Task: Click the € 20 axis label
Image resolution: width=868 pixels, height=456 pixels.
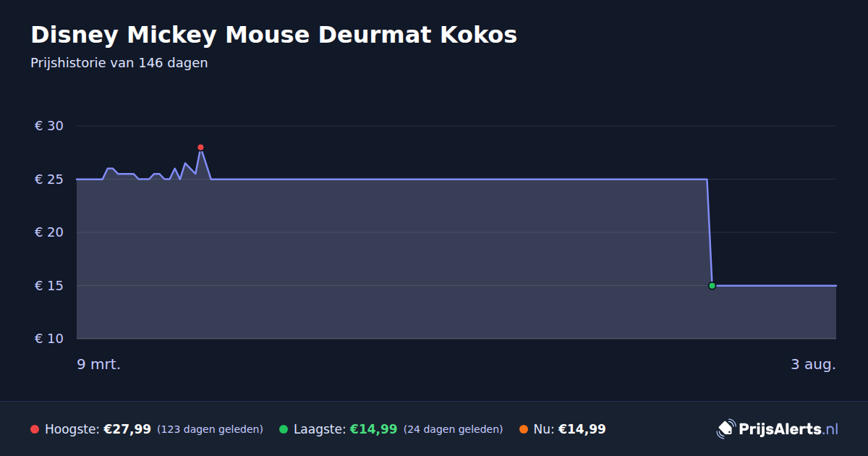Action: tap(49, 232)
